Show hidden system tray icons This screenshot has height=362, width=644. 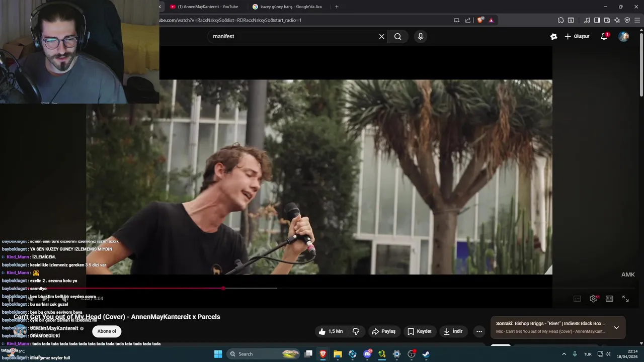tap(563, 354)
